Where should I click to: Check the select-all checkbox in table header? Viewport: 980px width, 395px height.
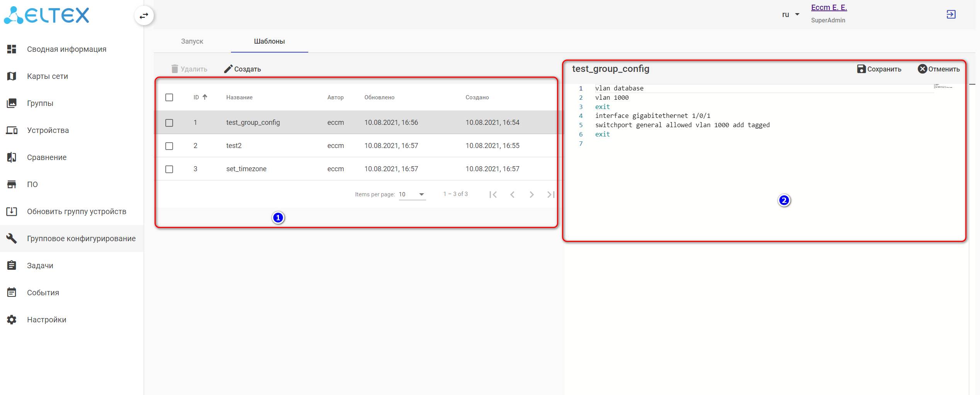tap(169, 97)
